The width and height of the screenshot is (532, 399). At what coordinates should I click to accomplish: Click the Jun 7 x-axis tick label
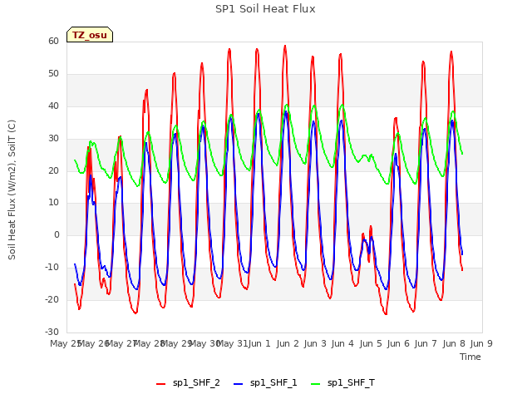pos(426,343)
